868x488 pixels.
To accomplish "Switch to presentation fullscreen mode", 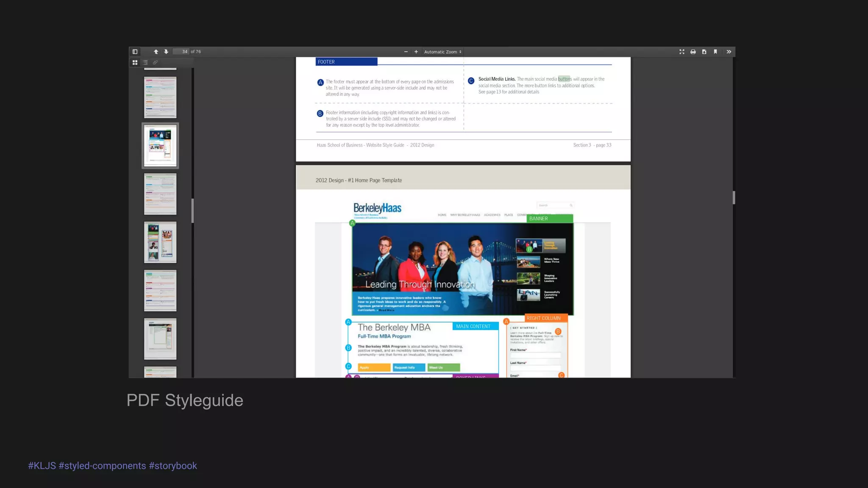I will pos(682,52).
